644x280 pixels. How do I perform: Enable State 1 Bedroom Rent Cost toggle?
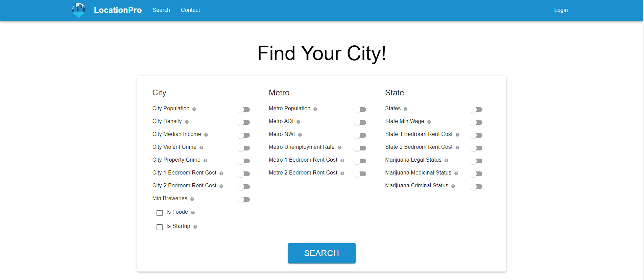(476, 135)
